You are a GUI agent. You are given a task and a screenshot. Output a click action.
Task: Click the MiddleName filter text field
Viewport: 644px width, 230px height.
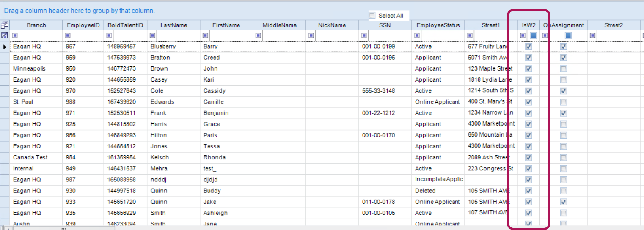pyautogui.click(x=283, y=36)
